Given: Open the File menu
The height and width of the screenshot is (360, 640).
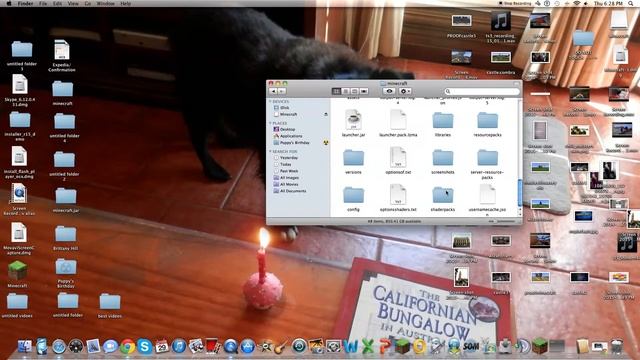Looking at the screenshot, I should 43,3.
